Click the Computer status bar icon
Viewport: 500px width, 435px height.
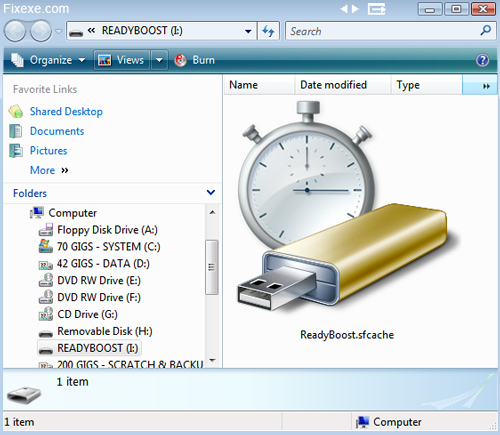click(362, 422)
